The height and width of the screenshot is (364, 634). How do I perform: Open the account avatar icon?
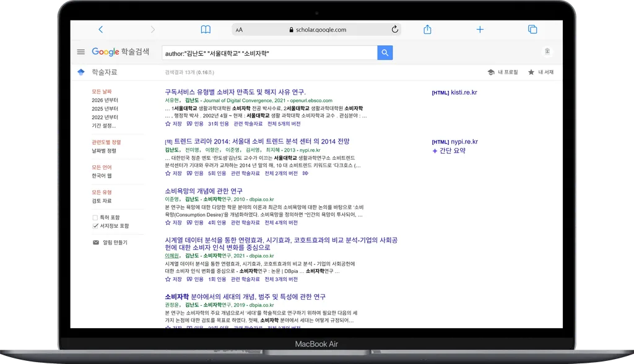pyautogui.click(x=547, y=51)
